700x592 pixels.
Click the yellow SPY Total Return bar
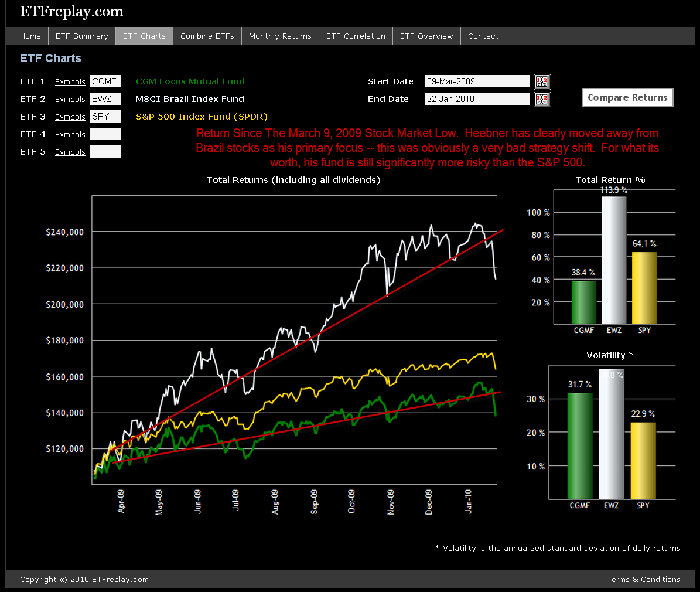pos(644,288)
